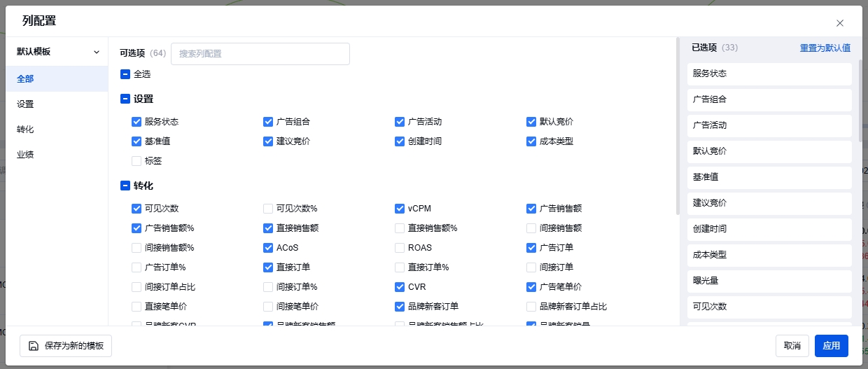The width and height of the screenshot is (868, 369).
Task: Enable the 标签 checkbox
Action: pyautogui.click(x=136, y=161)
